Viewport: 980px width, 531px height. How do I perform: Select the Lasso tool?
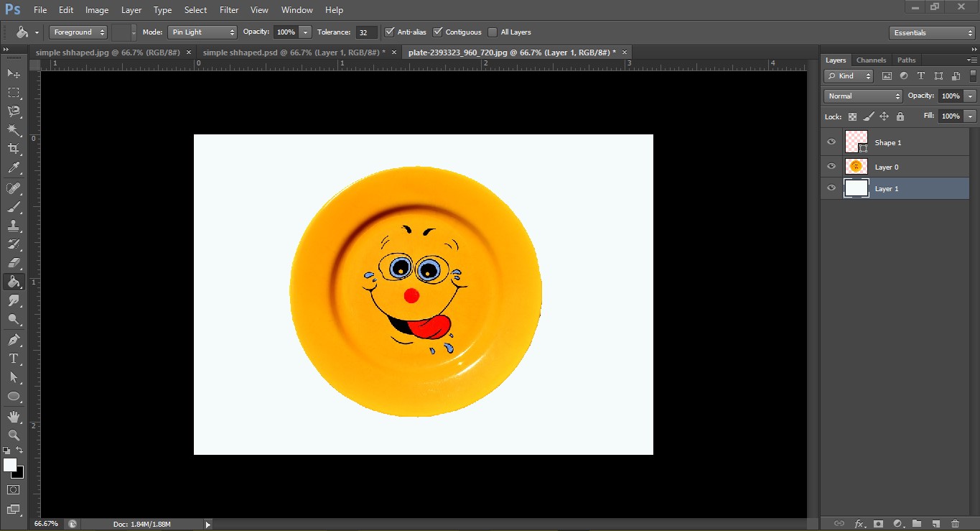(14, 111)
